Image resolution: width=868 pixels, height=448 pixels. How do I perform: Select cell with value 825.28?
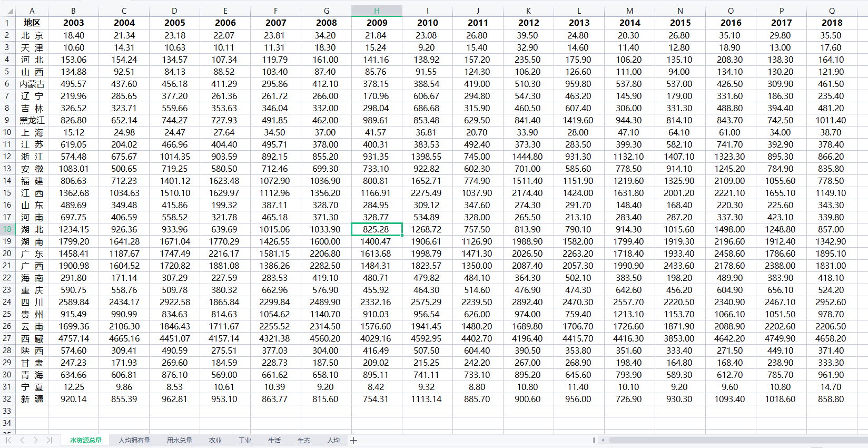pos(377,229)
